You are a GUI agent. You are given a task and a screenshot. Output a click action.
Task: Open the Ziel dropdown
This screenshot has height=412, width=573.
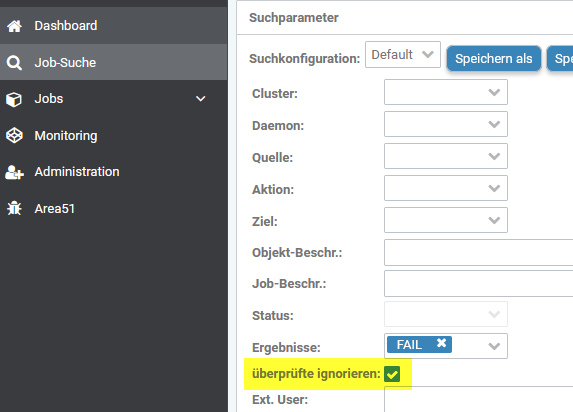tap(446, 220)
